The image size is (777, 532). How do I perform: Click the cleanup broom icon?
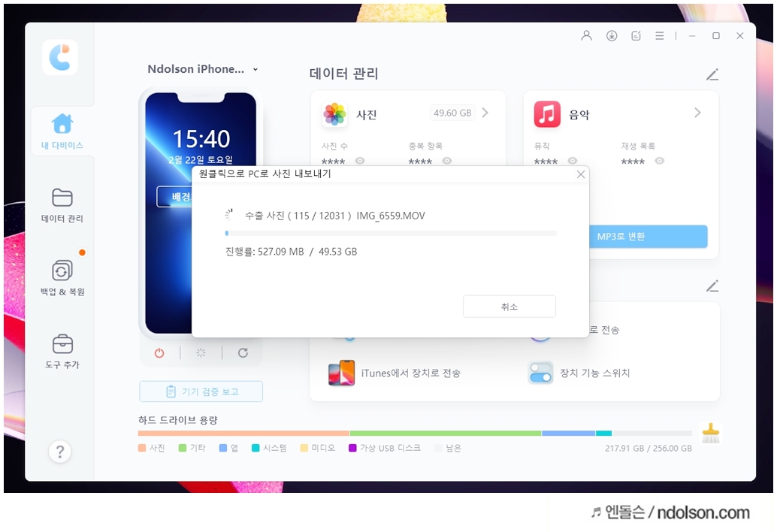coord(711,433)
